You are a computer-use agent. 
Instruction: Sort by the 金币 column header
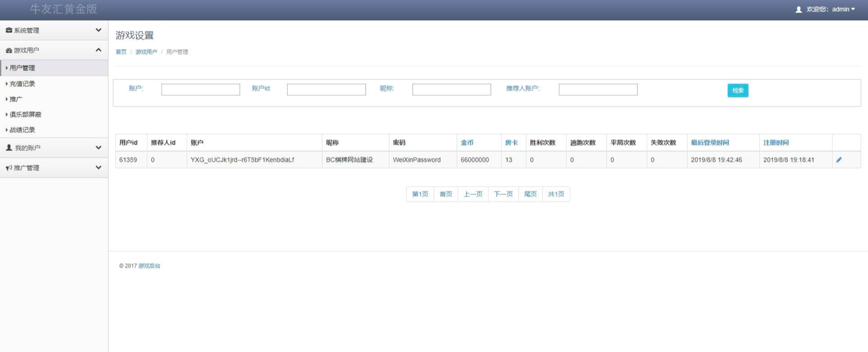point(467,142)
